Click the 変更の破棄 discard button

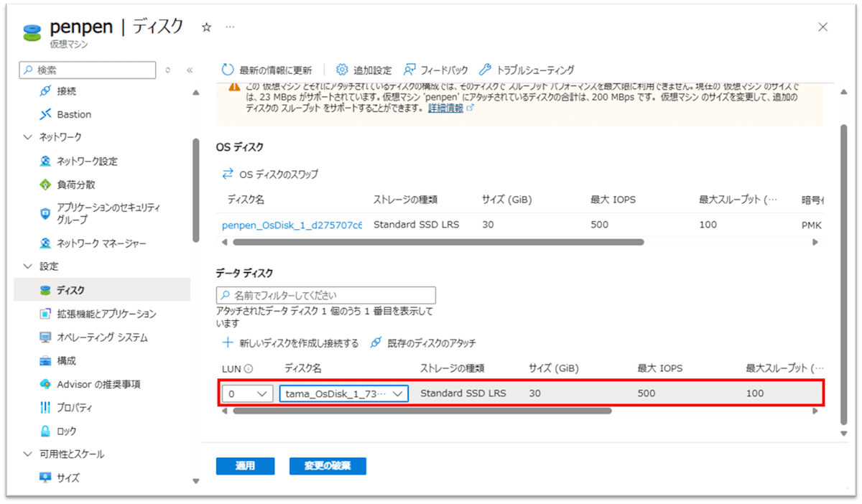point(328,466)
